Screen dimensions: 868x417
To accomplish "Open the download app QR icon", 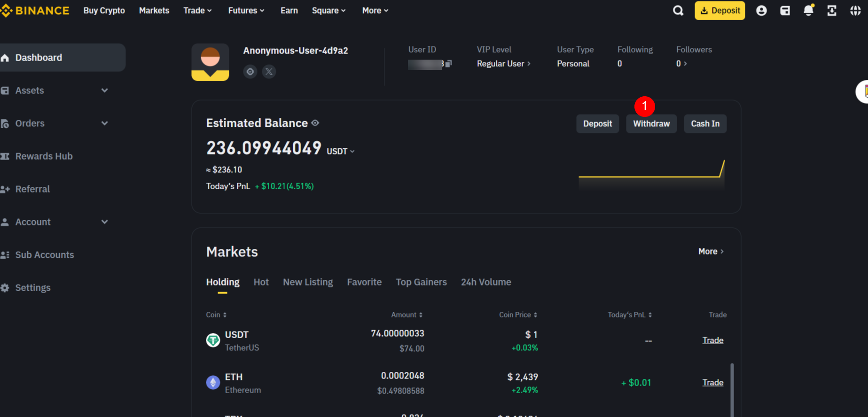I will point(832,10).
